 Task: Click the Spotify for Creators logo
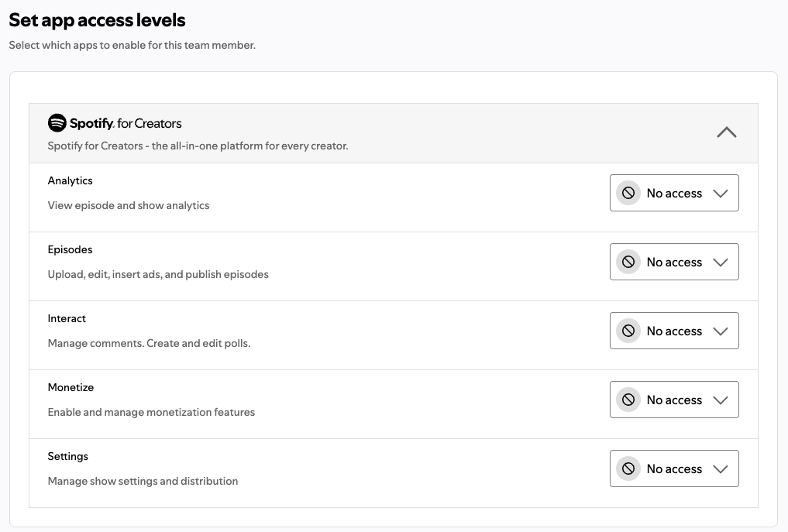[x=115, y=123]
